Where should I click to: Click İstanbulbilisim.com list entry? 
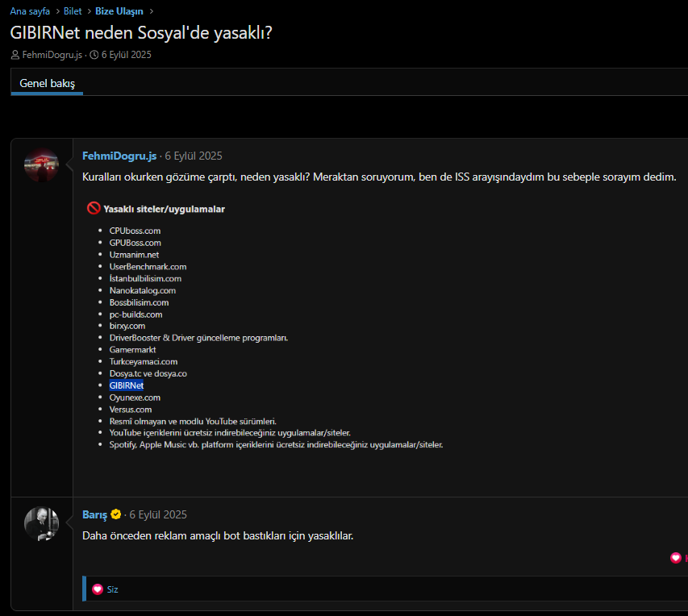click(145, 279)
